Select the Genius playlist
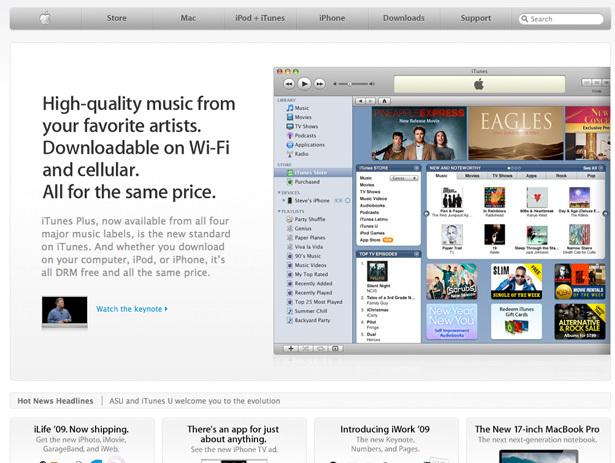 tap(299, 228)
